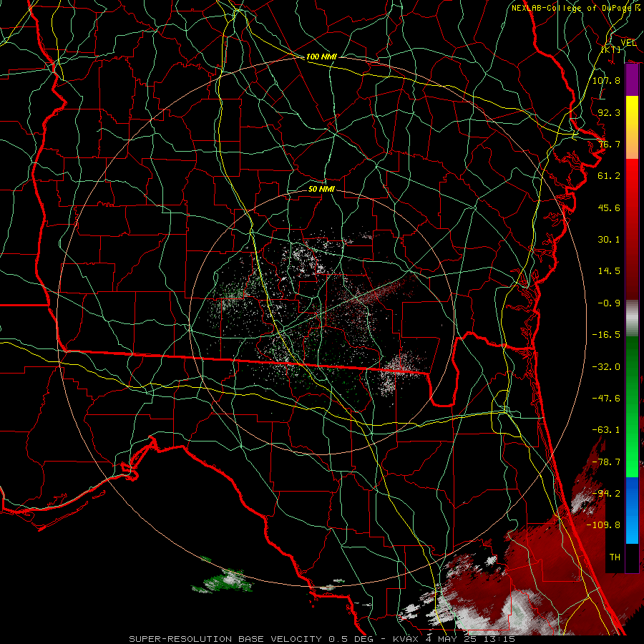Viewport: 644px width, 644px height.
Task: Click the 100 NMI range ring label
Action: 321,57
